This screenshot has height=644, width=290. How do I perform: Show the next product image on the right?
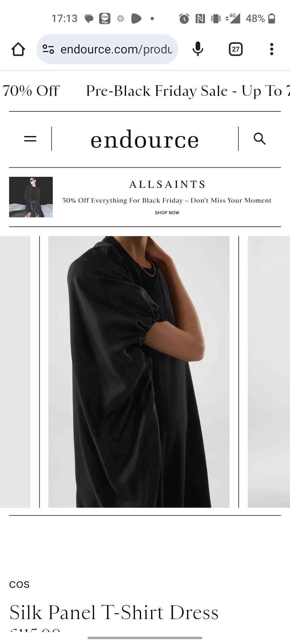coord(269,372)
